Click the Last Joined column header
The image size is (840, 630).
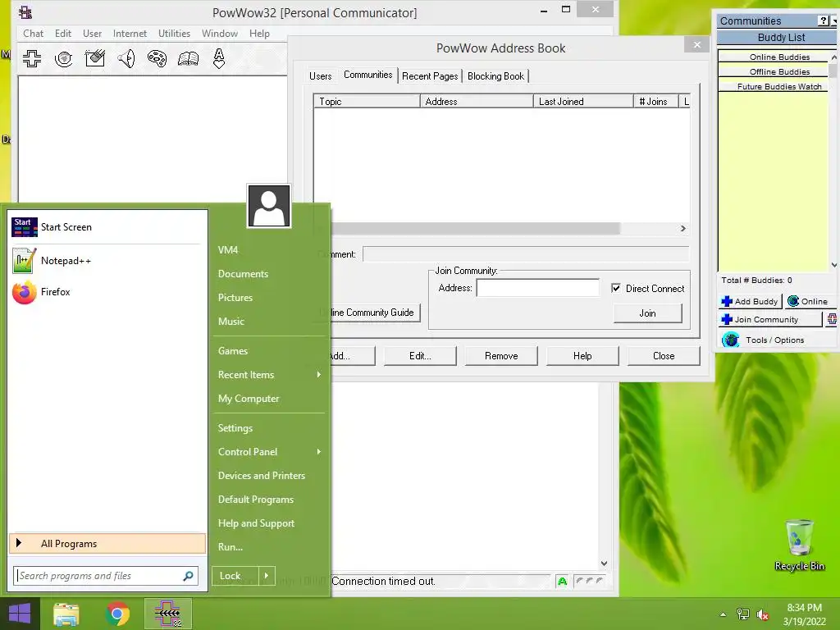[583, 101]
